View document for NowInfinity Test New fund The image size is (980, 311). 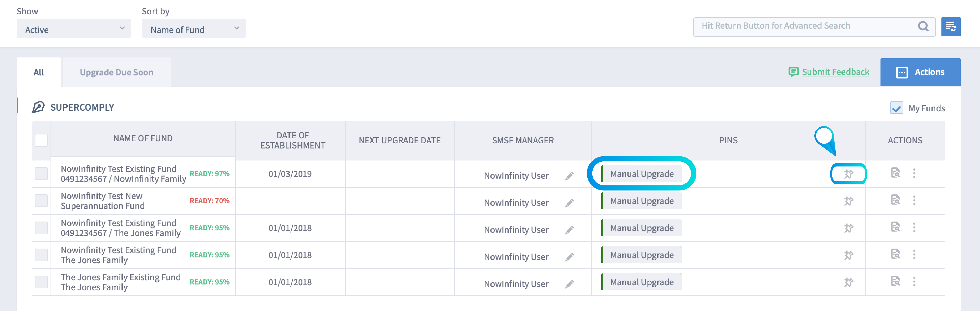[x=896, y=200]
